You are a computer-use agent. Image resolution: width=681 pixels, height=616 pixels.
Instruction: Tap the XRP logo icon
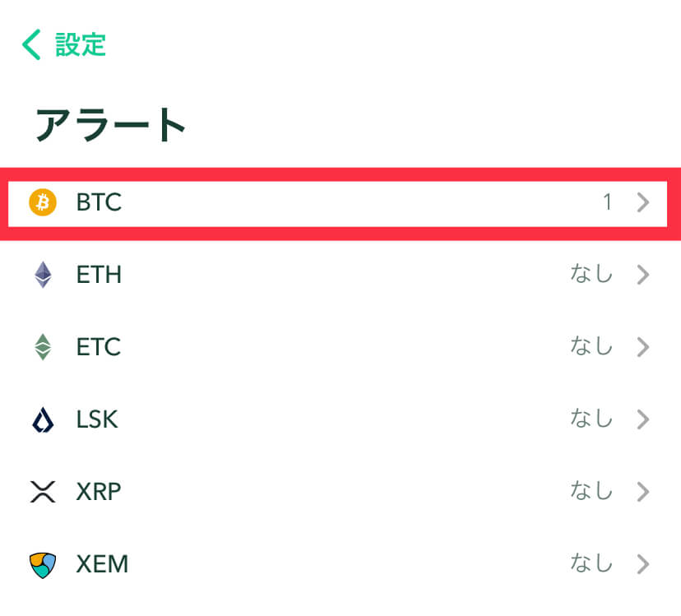[x=43, y=492]
